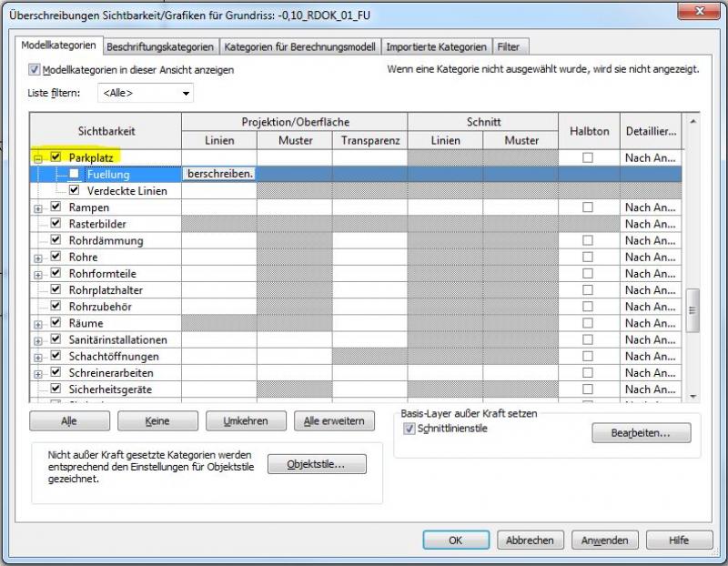Open the Liste filtern dropdown
728x566 pixels.
(147, 93)
